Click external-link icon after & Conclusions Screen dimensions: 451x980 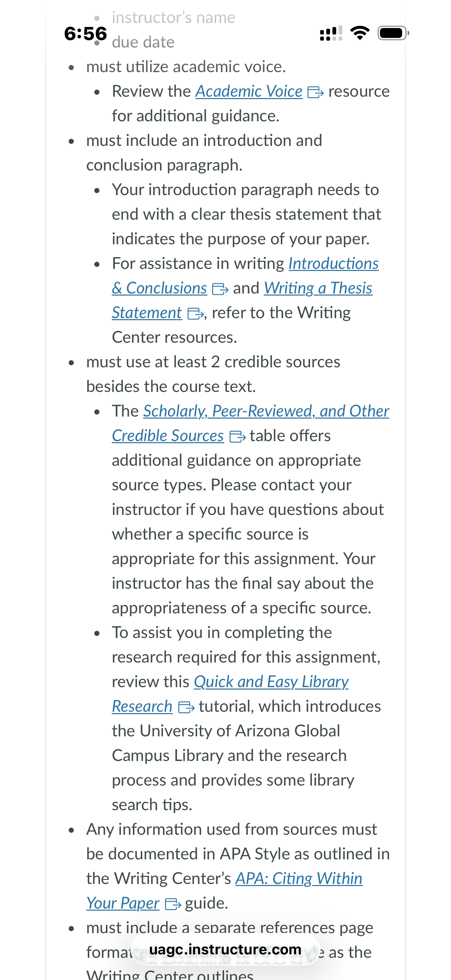point(220,289)
